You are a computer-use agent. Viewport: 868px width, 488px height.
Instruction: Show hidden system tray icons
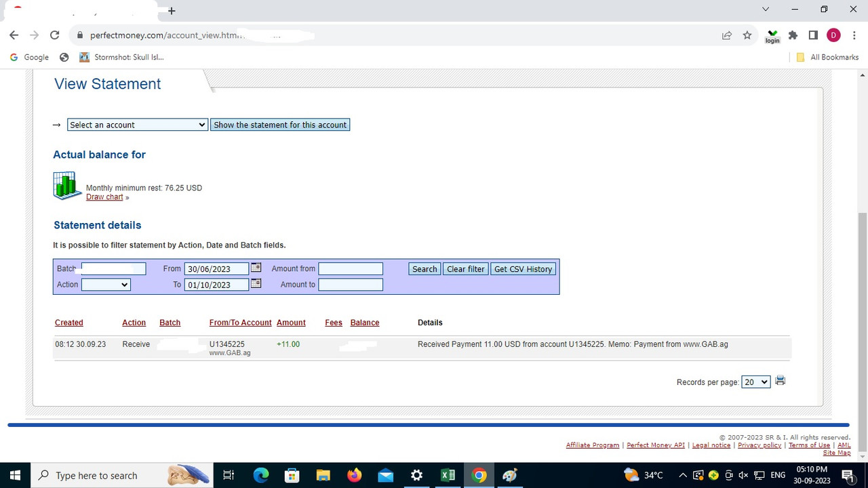(683, 475)
